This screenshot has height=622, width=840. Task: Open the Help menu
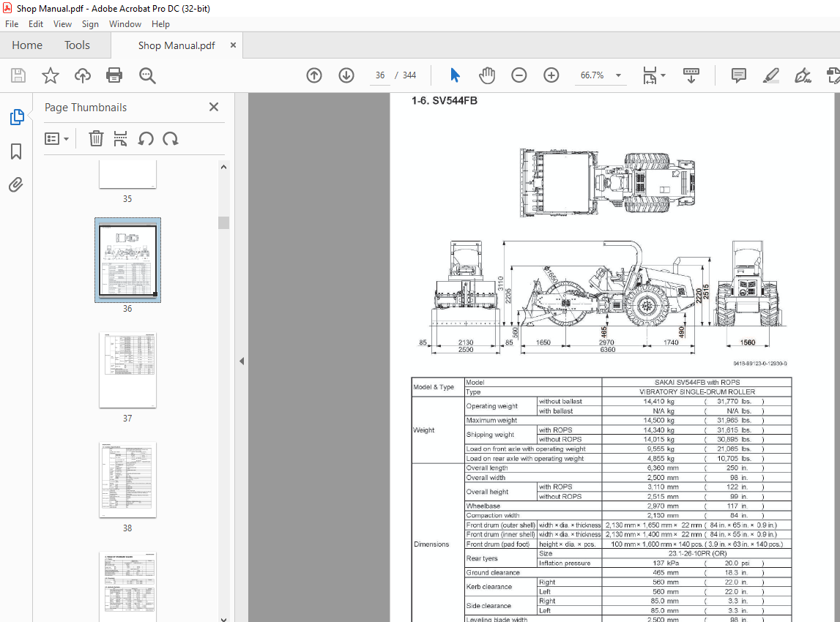pos(160,24)
